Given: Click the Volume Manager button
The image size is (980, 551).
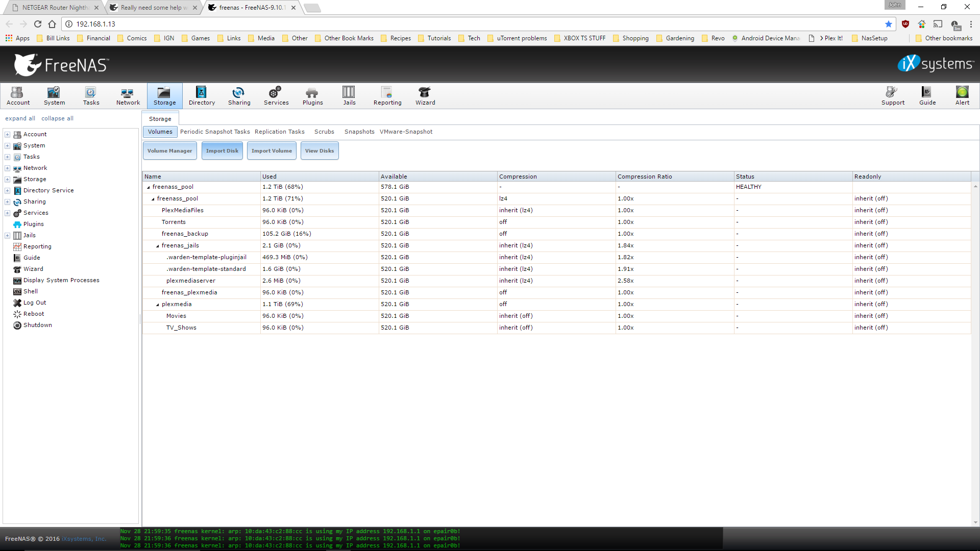Looking at the screenshot, I should coord(169,151).
